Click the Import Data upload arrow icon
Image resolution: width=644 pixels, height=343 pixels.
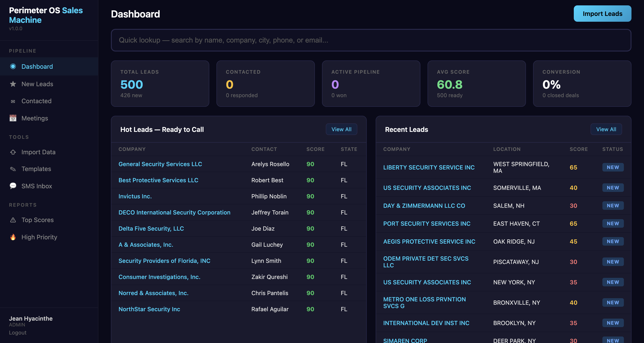(13, 152)
